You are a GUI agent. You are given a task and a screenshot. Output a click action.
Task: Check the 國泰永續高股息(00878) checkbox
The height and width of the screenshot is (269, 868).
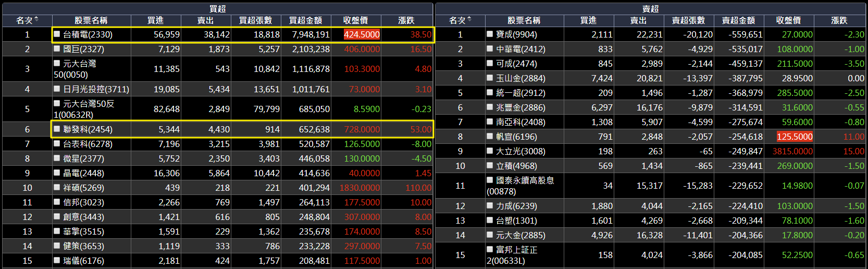coord(490,180)
